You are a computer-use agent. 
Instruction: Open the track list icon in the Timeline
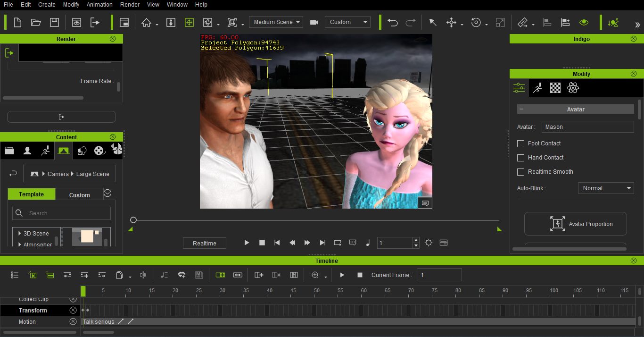[x=14, y=275]
